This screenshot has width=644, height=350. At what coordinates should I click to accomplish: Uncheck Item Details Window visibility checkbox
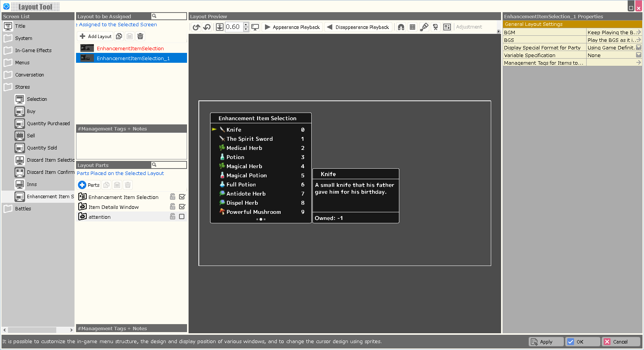pyautogui.click(x=182, y=207)
